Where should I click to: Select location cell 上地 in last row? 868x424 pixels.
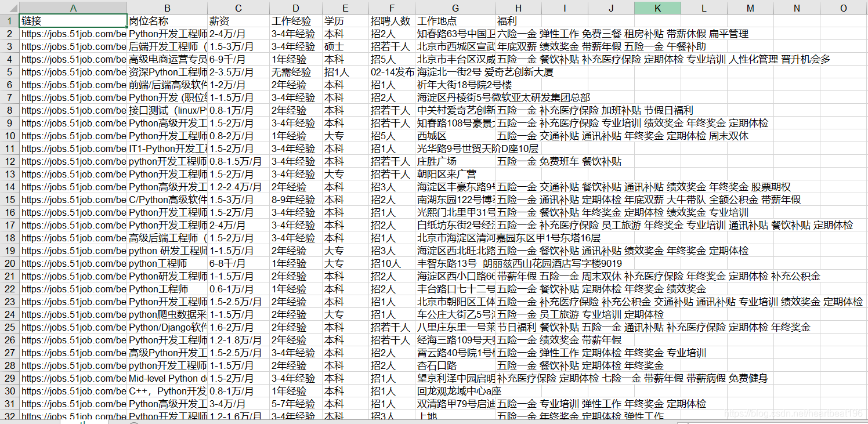click(455, 416)
